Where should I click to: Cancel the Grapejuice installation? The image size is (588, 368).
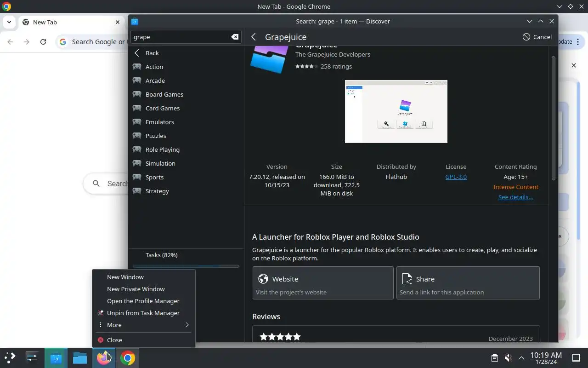[537, 37]
